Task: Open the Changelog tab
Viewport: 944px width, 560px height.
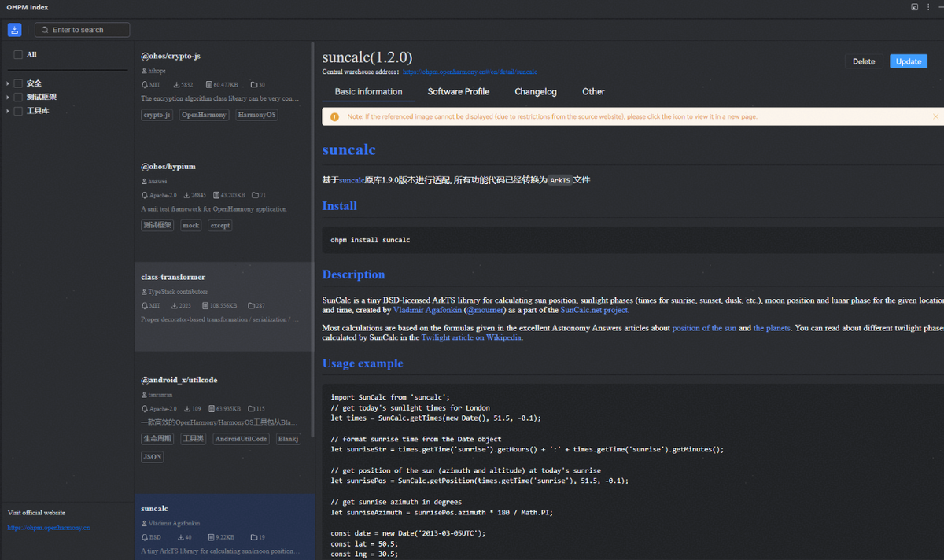Action: click(535, 92)
